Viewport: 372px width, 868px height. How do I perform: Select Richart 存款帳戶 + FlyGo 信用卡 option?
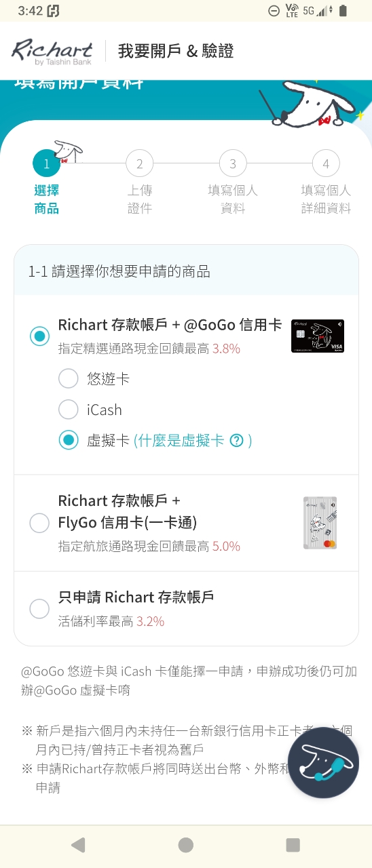click(x=39, y=523)
